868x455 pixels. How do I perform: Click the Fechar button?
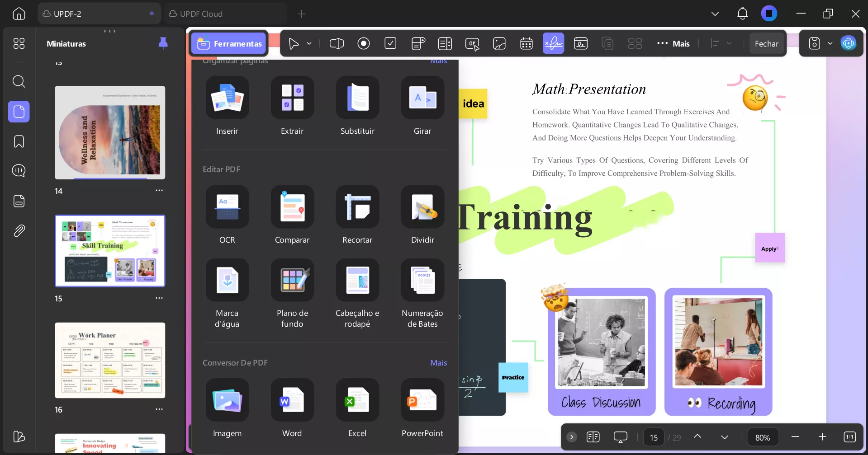[767, 43]
